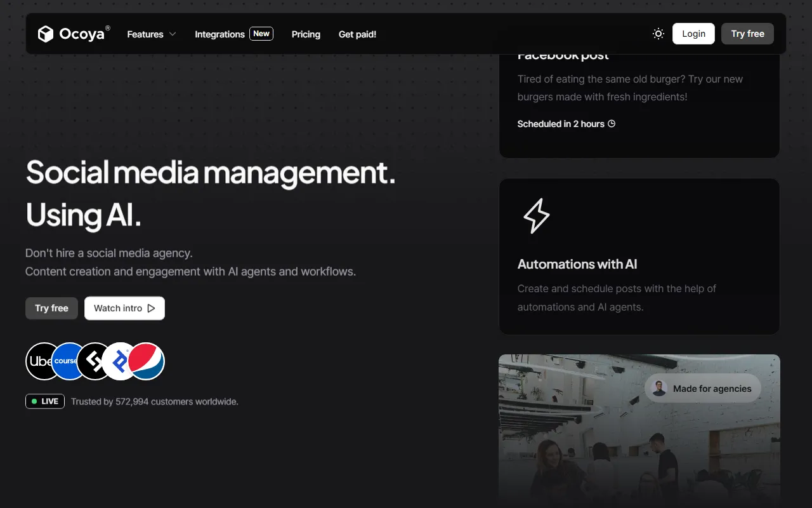The height and width of the screenshot is (508, 812).
Task: Click Try free in the navigation bar
Action: point(747,34)
